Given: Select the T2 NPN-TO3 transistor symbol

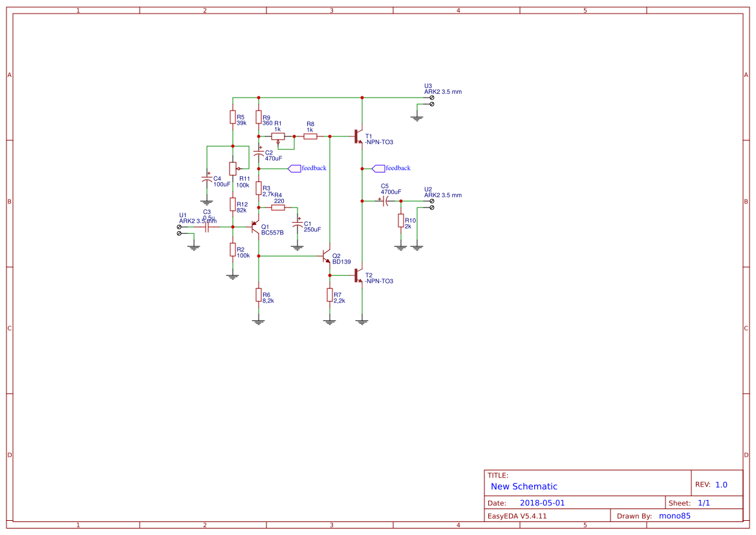Looking at the screenshot, I should [358, 275].
